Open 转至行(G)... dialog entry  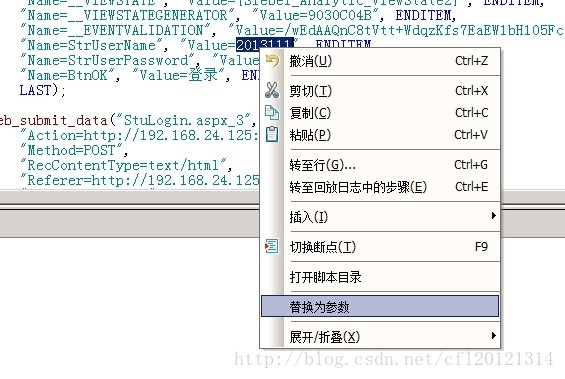(380, 165)
